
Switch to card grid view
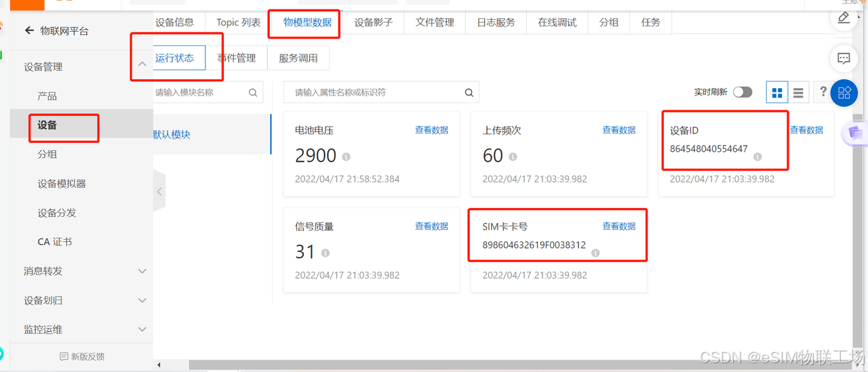[777, 92]
